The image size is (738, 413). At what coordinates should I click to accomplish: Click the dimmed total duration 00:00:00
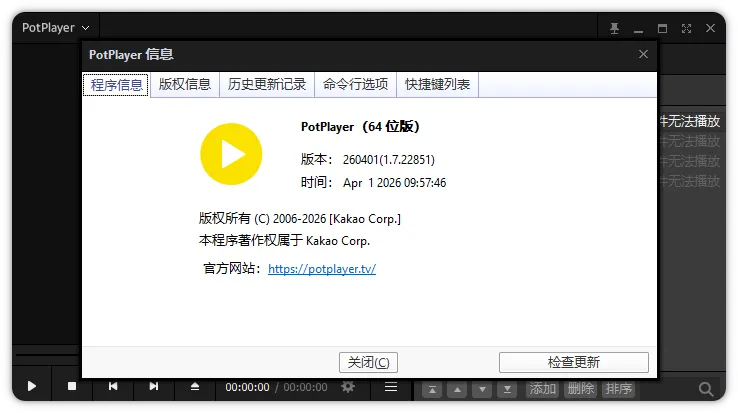click(x=305, y=388)
